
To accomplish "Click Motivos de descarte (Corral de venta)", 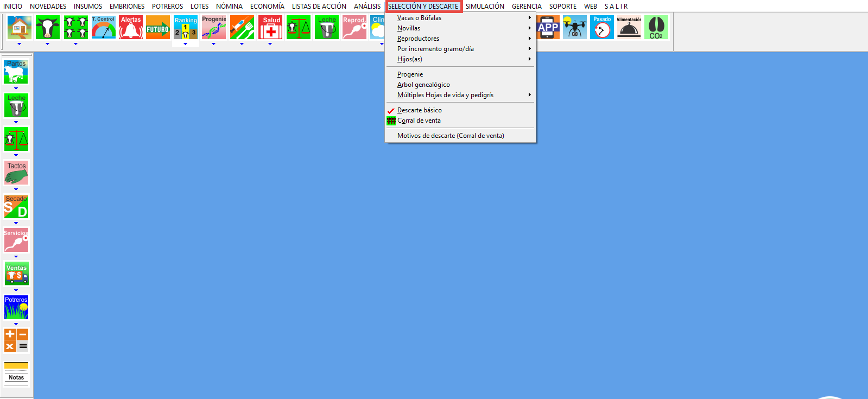I will click(x=451, y=136).
